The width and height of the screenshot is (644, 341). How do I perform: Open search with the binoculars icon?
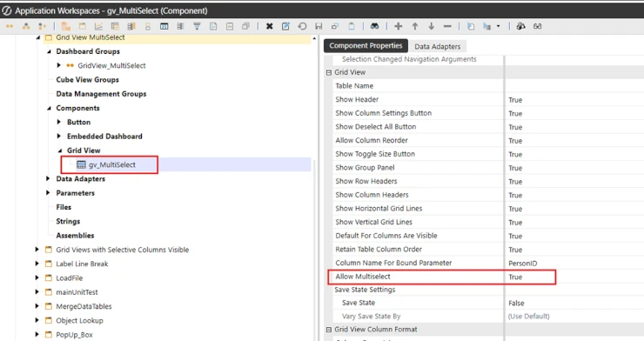pyautogui.click(x=374, y=26)
